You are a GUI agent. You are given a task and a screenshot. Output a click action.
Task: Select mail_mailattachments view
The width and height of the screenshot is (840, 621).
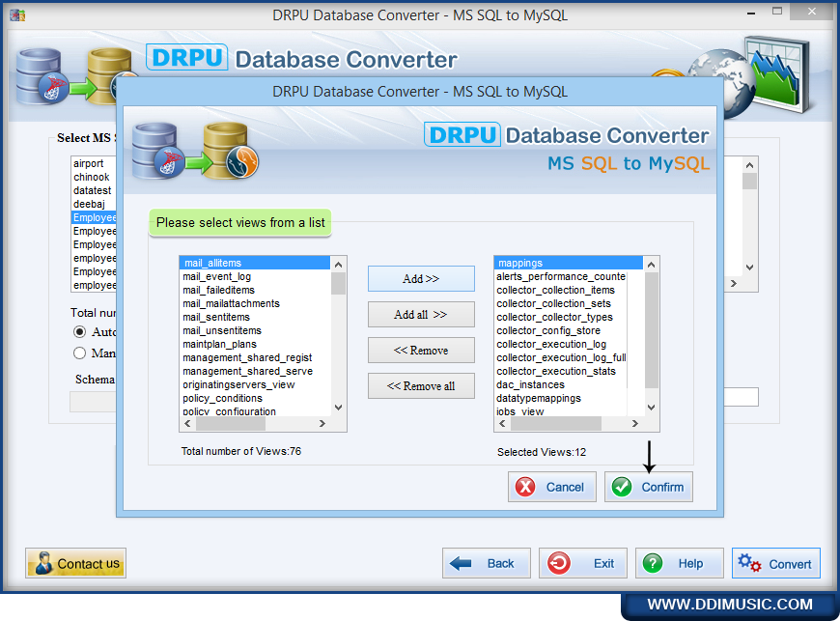[x=255, y=303]
